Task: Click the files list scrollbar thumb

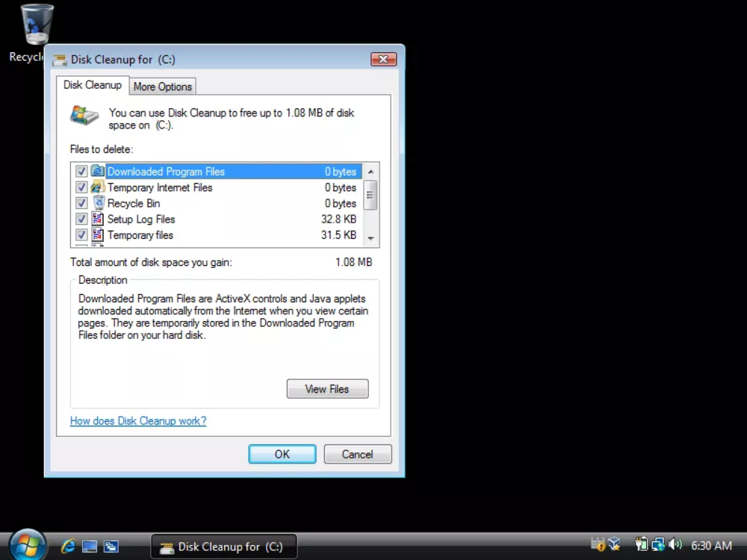Action: click(371, 195)
